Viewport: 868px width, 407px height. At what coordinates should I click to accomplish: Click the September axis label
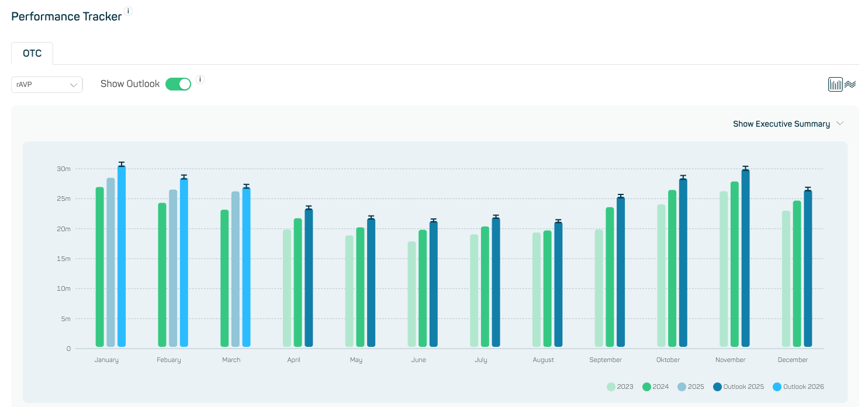(606, 360)
